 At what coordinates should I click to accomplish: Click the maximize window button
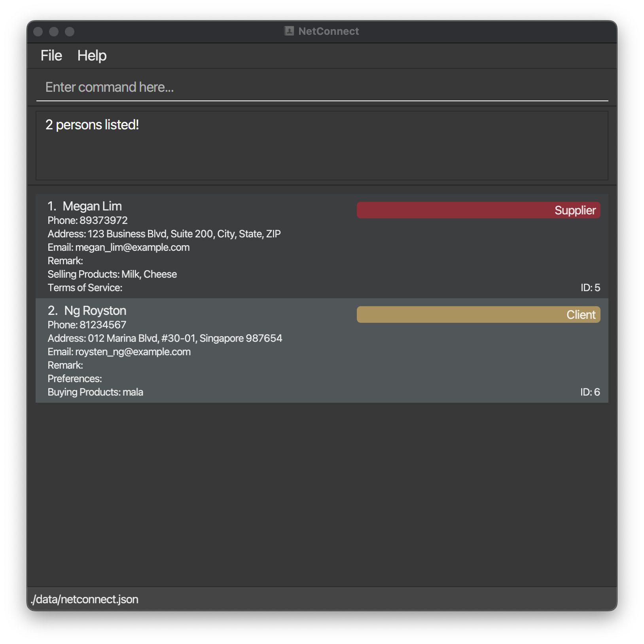coord(70,32)
